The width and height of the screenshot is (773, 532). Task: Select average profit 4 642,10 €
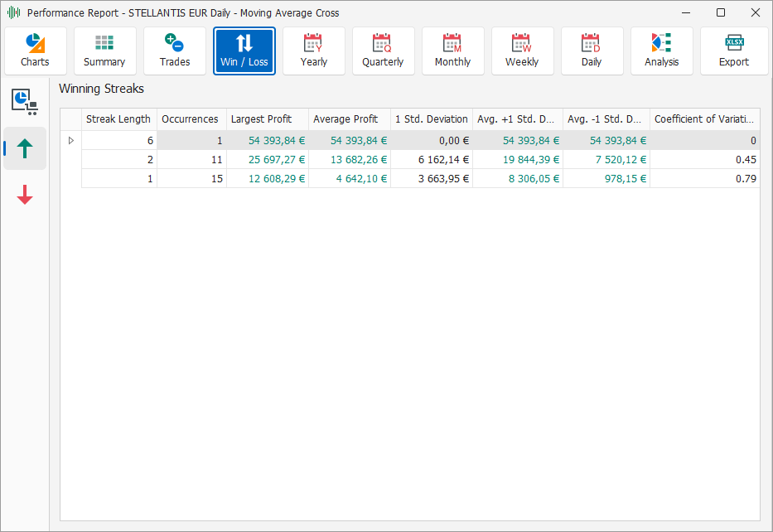tap(349, 178)
